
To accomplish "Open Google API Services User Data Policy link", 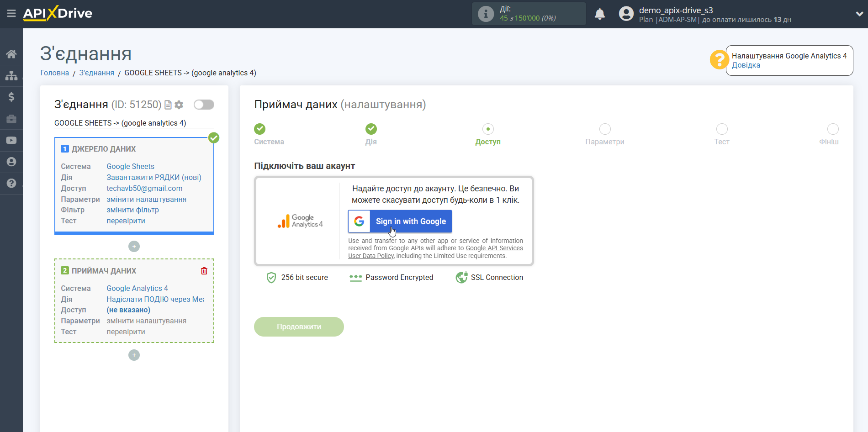I will 494,248.
